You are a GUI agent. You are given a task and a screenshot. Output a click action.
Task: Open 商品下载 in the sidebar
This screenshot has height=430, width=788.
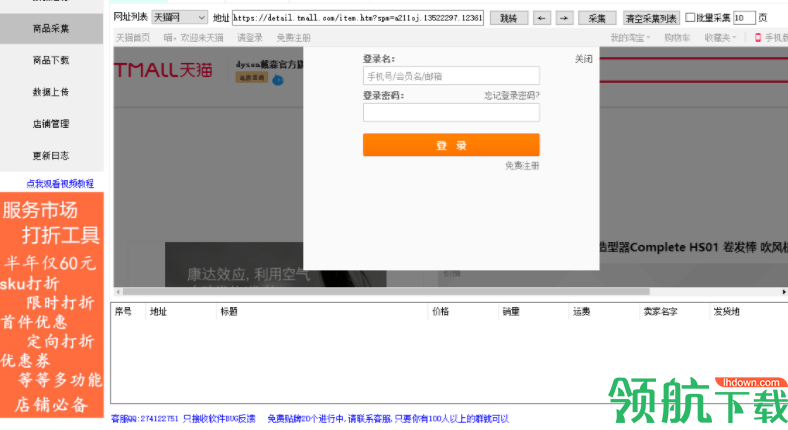pos(51,60)
